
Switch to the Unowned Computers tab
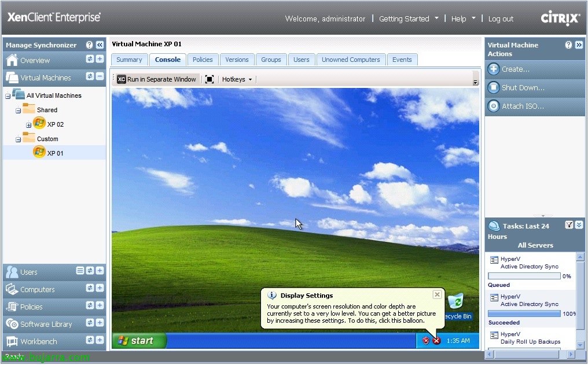tap(351, 60)
